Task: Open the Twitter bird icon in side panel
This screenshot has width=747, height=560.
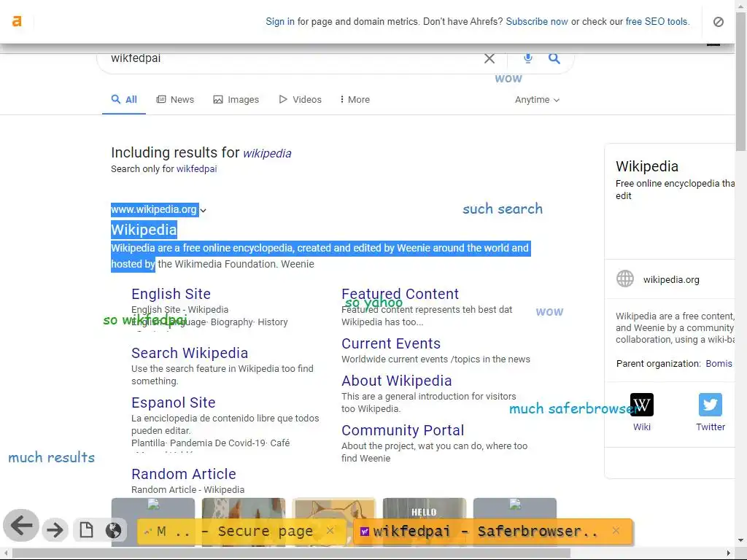Action: (711, 405)
